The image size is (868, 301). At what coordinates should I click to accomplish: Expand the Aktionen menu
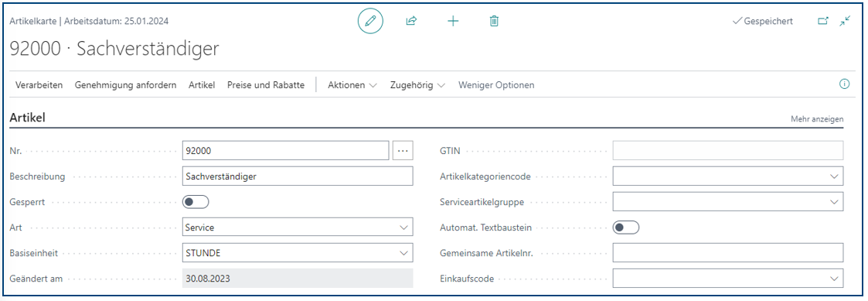[352, 85]
